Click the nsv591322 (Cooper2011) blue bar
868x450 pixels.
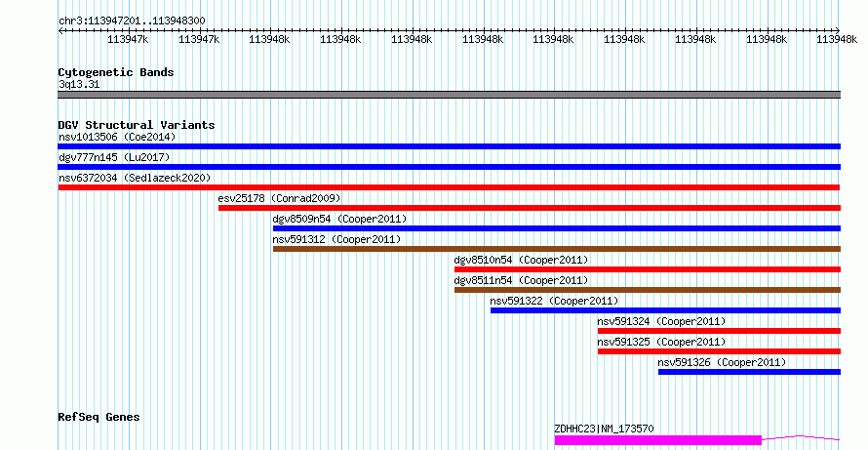click(x=665, y=310)
